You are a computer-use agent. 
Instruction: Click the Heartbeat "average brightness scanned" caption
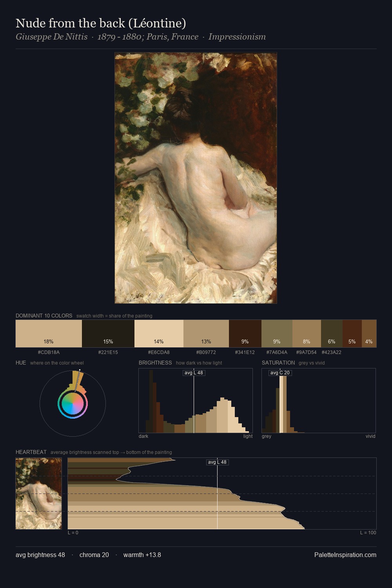[x=111, y=452]
